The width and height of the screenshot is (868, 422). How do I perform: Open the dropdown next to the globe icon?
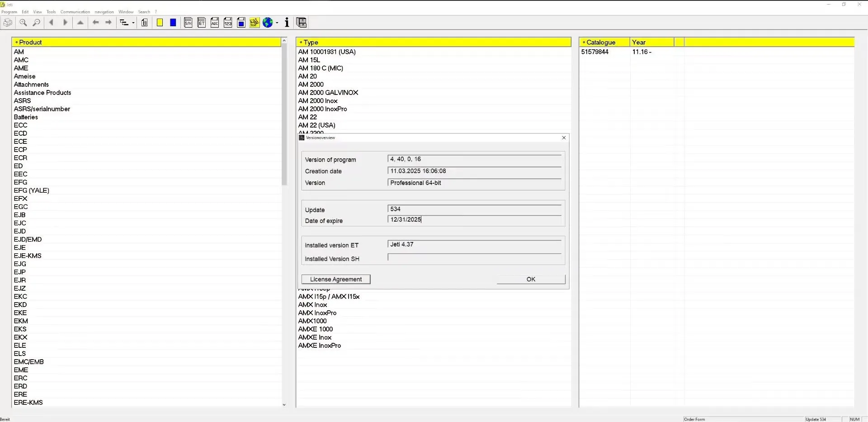[277, 22]
